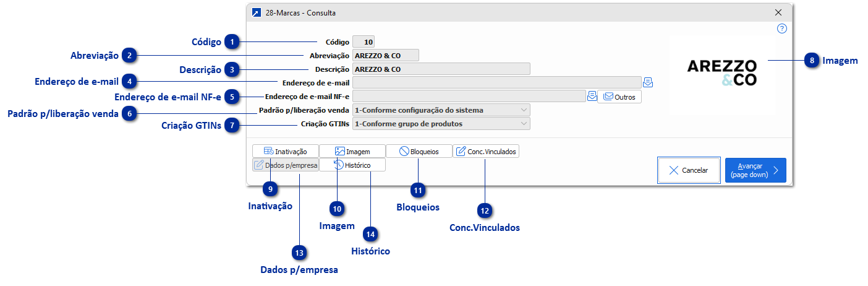Click the envelope icon beside Endereço de e-mail

(648, 82)
